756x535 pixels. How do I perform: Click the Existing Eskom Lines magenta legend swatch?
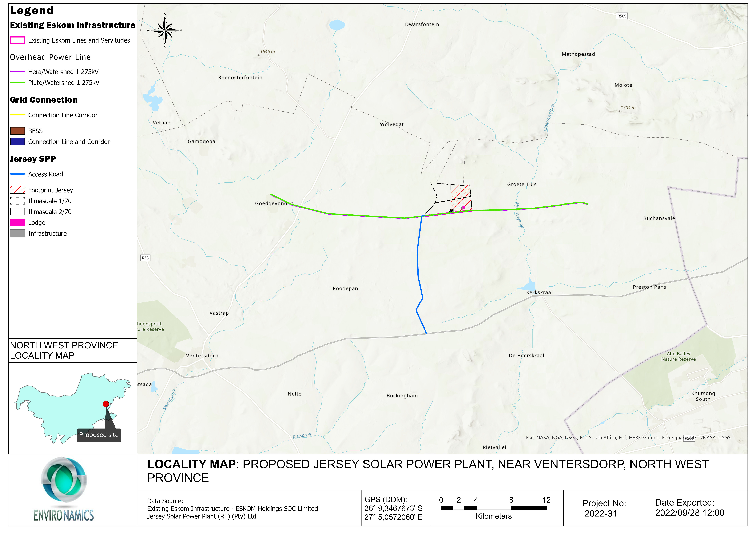pyautogui.click(x=17, y=40)
